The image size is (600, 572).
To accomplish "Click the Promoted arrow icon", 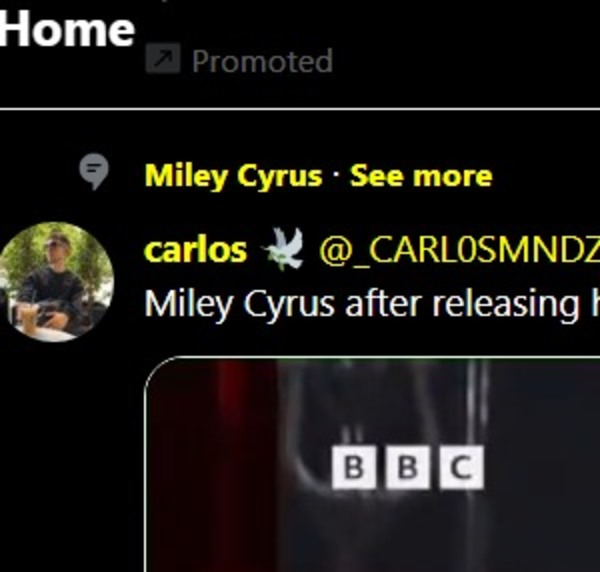I will (163, 58).
